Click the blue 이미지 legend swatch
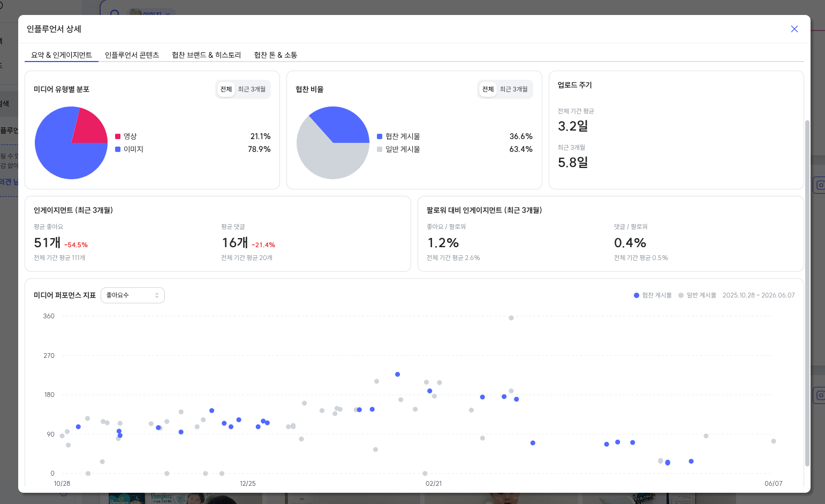Viewport: 825px width, 504px height. [x=118, y=149]
